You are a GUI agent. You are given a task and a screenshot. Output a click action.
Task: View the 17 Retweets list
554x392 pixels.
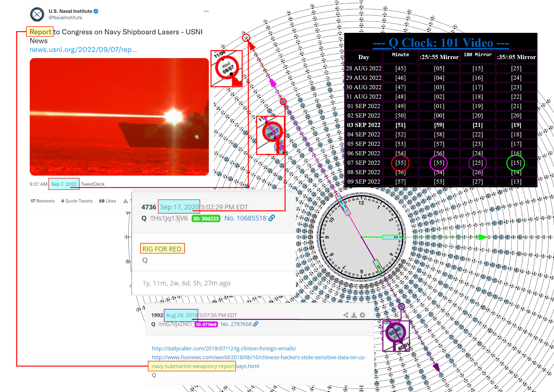coord(43,201)
